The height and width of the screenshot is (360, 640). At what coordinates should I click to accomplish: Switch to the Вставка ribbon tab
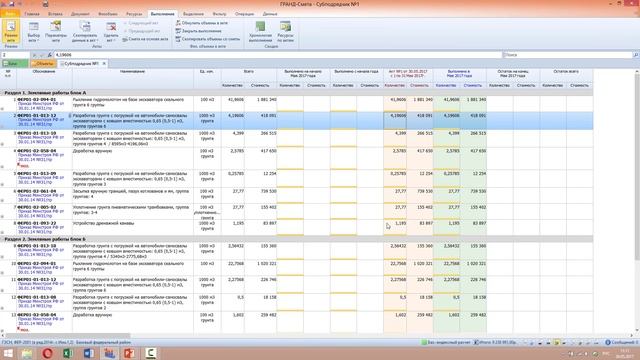tap(56, 14)
